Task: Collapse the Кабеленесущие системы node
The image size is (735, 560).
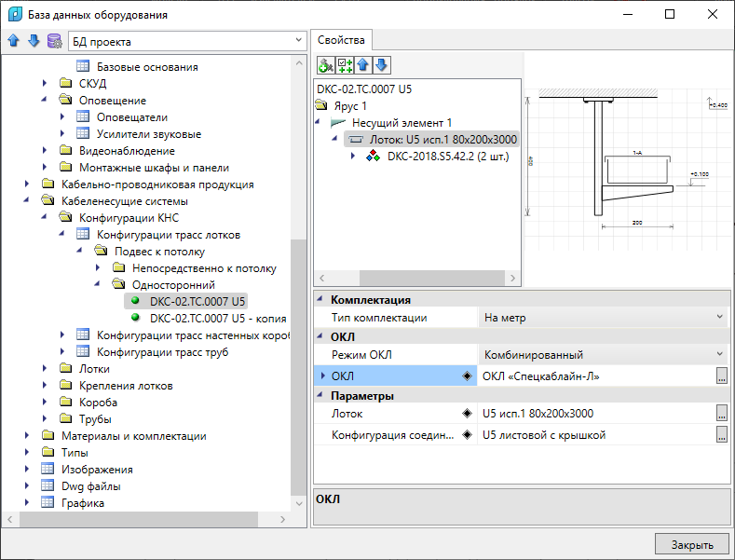Action: point(27,200)
